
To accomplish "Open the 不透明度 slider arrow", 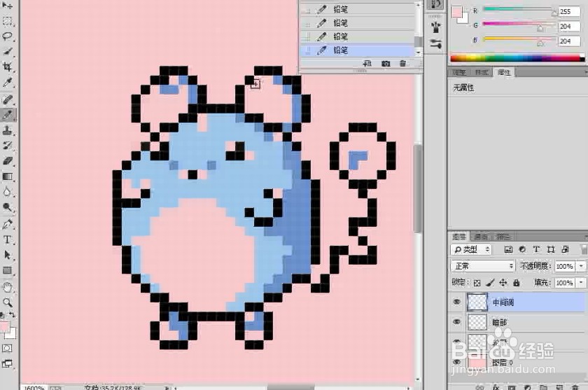I will (581, 266).
